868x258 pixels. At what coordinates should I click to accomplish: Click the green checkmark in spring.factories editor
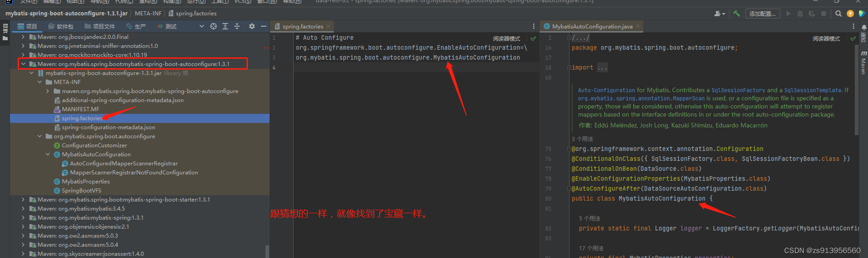point(533,38)
